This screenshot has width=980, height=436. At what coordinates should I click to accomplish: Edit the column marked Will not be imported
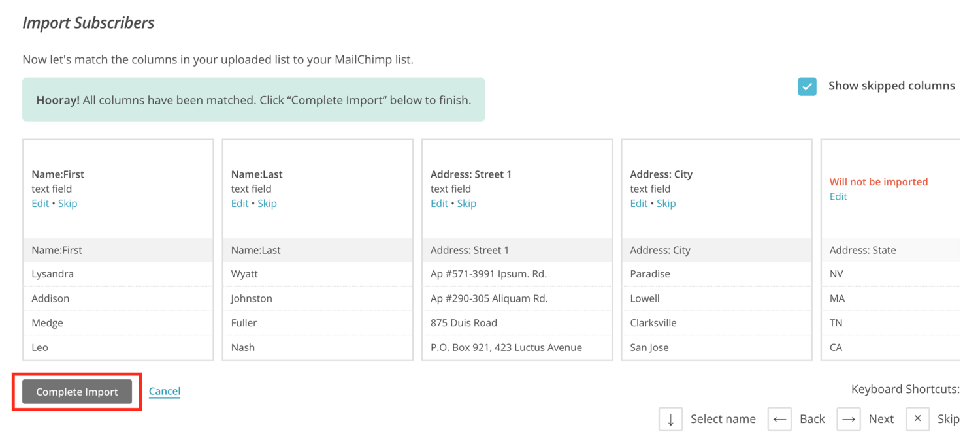(838, 196)
